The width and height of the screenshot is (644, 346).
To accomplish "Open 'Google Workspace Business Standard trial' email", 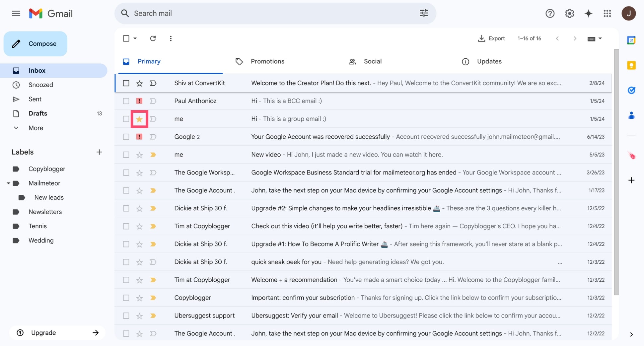I will (x=363, y=173).
